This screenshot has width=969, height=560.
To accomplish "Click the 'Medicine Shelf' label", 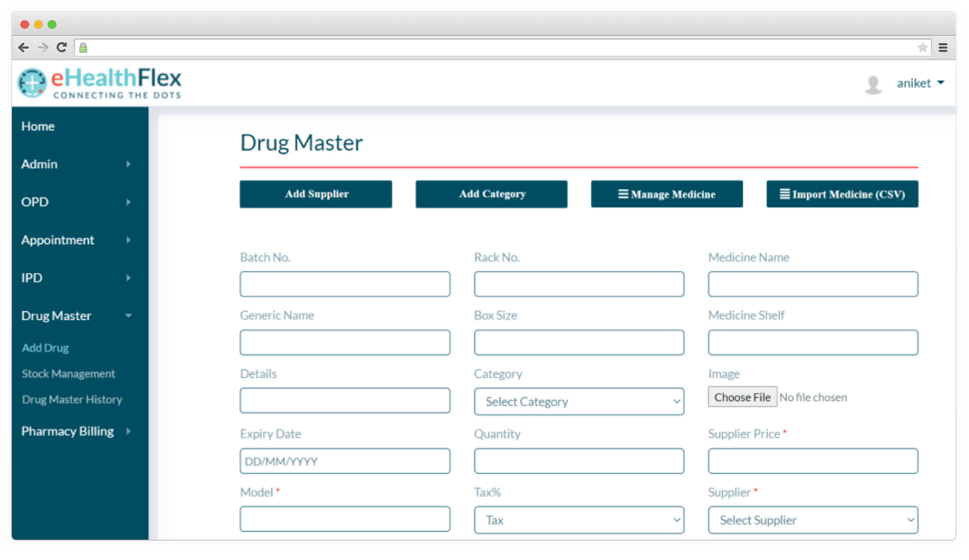I will tap(746, 315).
